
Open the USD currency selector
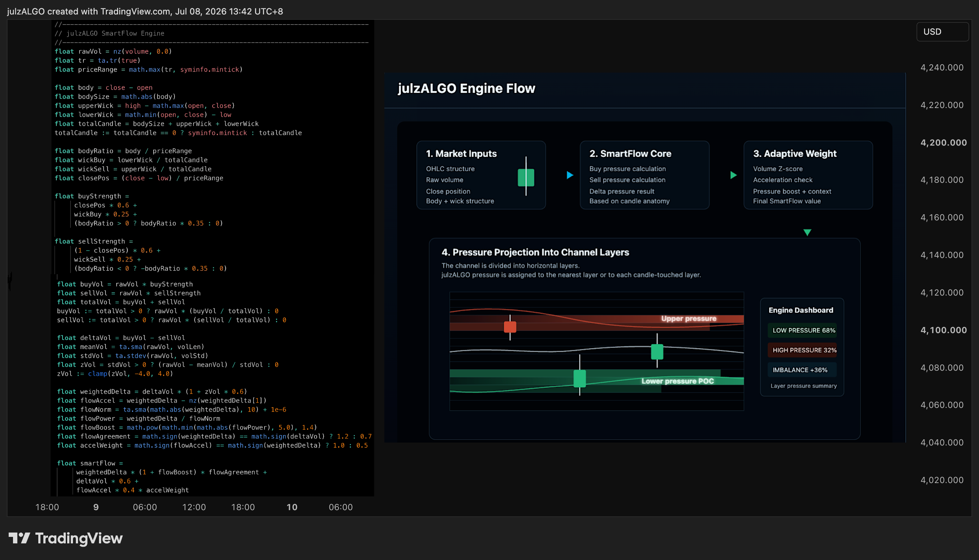pos(942,31)
